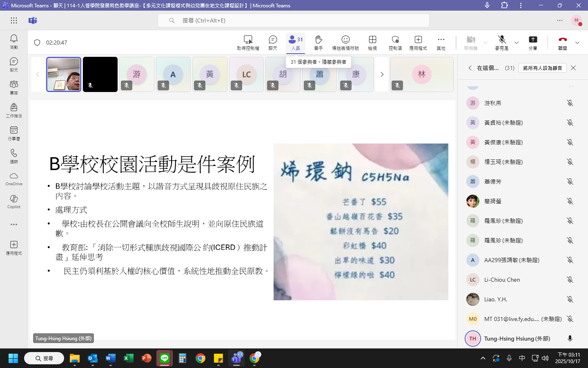Expand the microphone options dropdown arrow

[x=517, y=43]
